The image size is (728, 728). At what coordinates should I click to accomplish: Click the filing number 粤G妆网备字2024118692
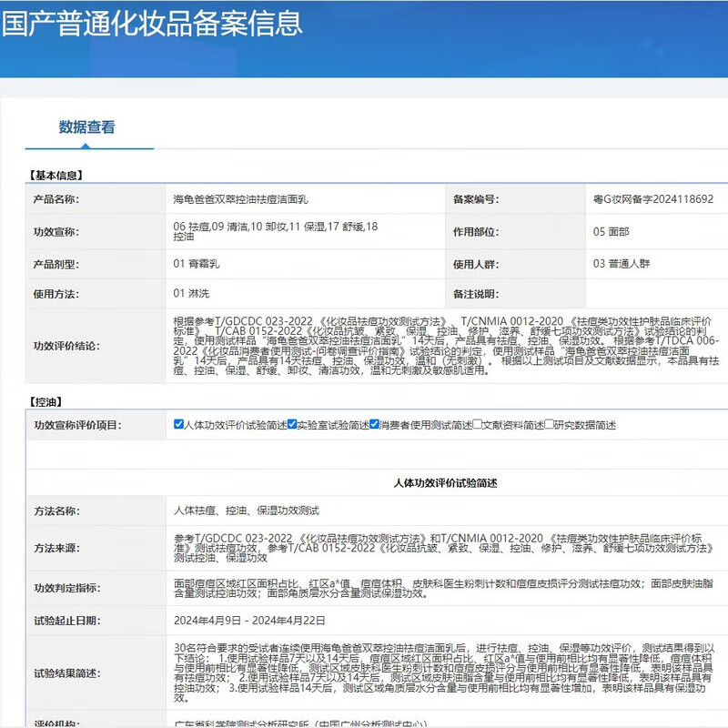coord(652,198)
